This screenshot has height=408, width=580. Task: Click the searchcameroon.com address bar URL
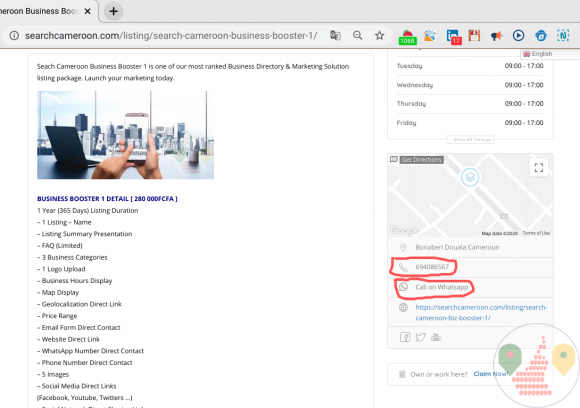point(171,36)
